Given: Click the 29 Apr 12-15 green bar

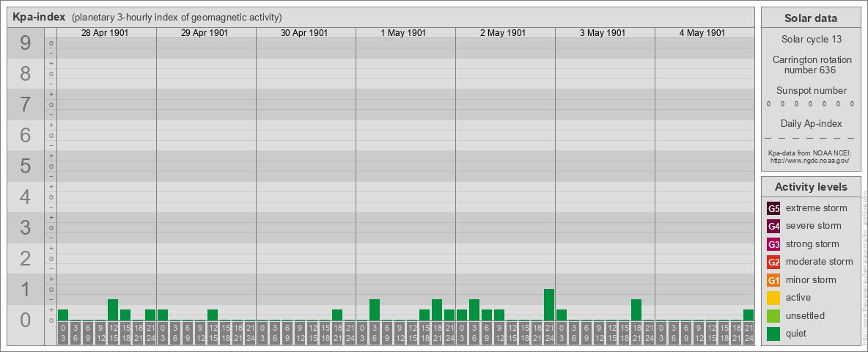Looking at the screenshot, I should (213, 315).
